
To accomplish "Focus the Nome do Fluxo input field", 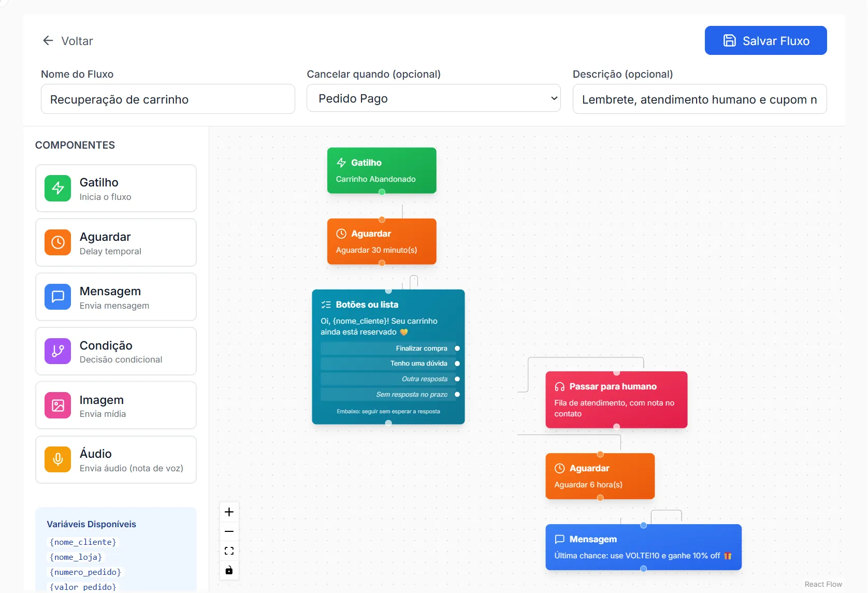I will click(x=168, y=99).
